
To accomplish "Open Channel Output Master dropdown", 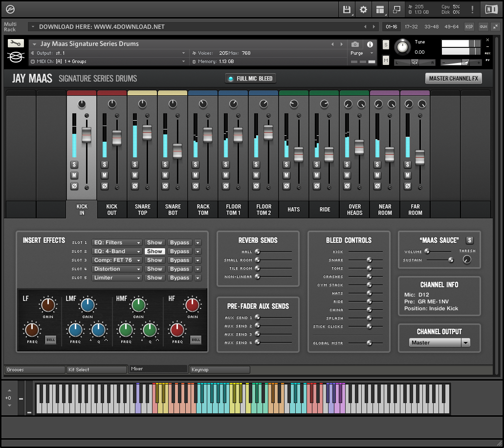I will 439,342.
